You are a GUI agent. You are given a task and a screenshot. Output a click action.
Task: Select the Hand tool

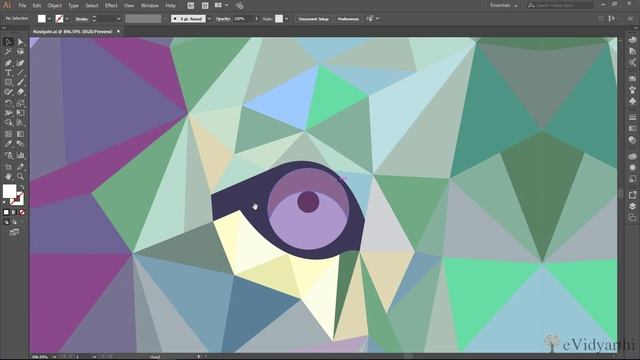point(8,176)
